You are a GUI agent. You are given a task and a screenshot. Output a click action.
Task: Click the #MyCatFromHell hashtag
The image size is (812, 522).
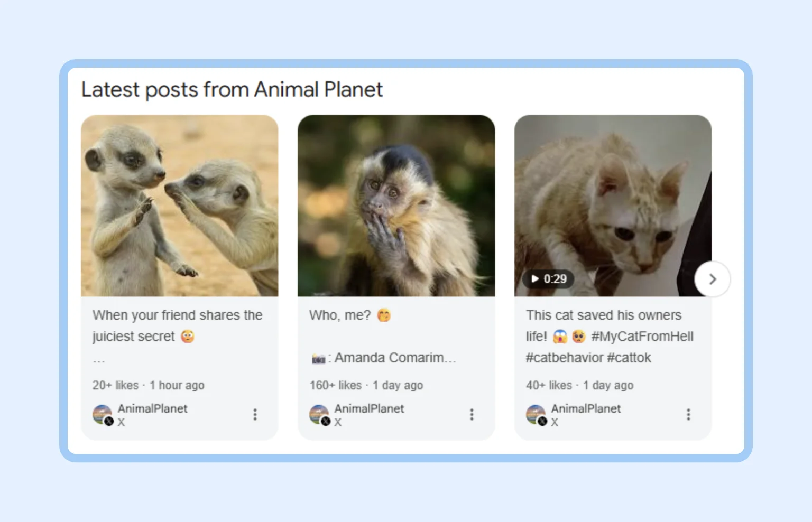[642, 337]
